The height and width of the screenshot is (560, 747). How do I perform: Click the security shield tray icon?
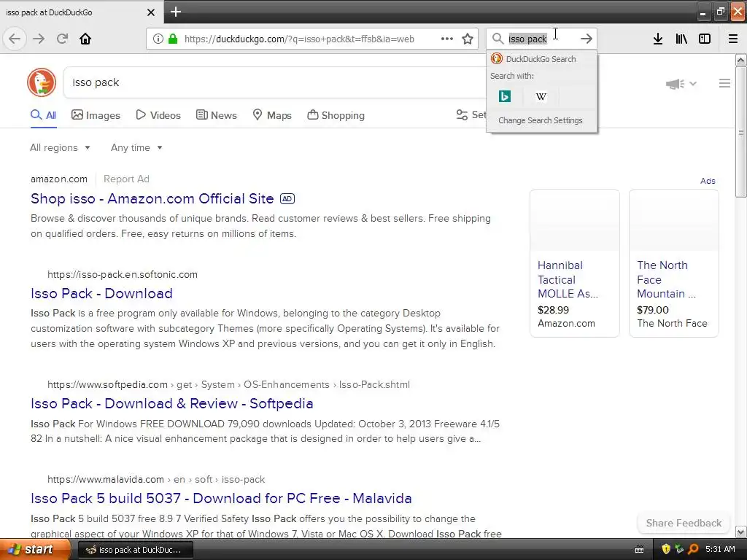pyautogui.click(x=666, y=549)
